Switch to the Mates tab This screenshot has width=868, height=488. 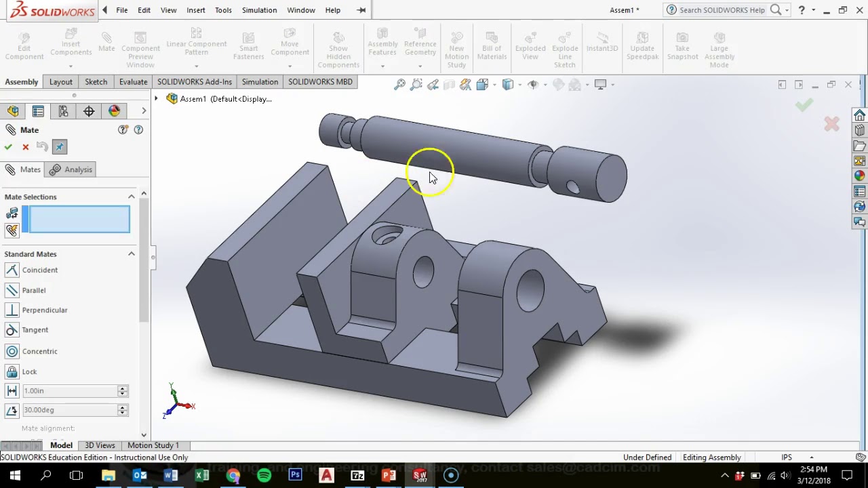pyautogui.click(x=22, y=169)
